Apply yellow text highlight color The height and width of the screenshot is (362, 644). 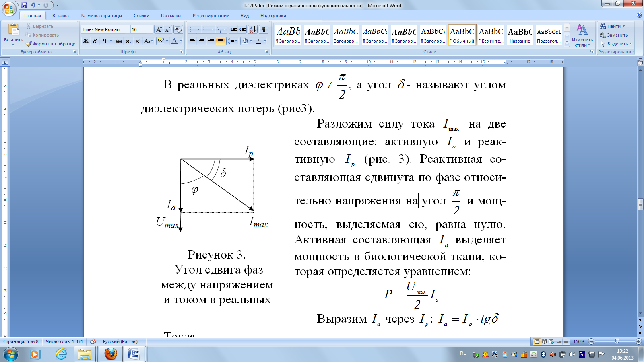tap(161, 41)
